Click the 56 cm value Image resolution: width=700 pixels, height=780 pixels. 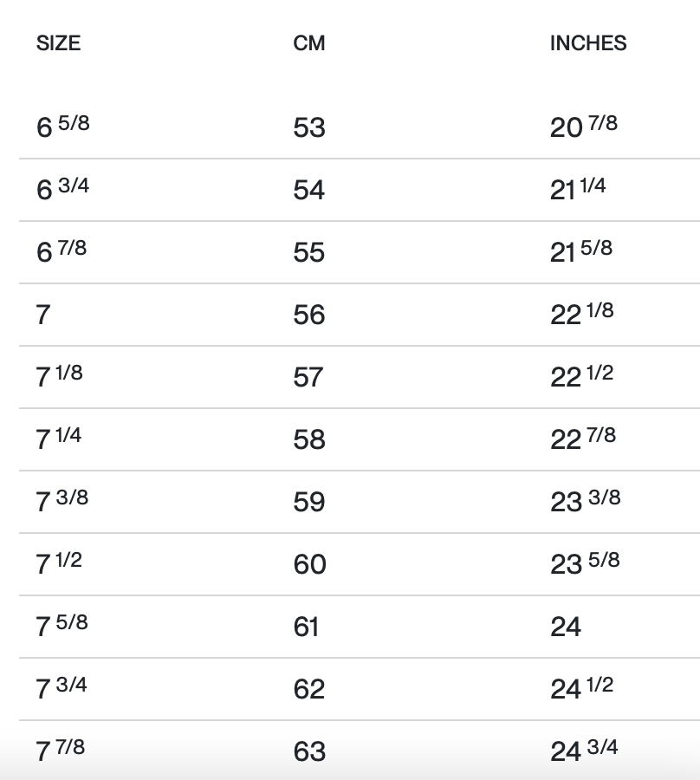click(x=309, y=315)
